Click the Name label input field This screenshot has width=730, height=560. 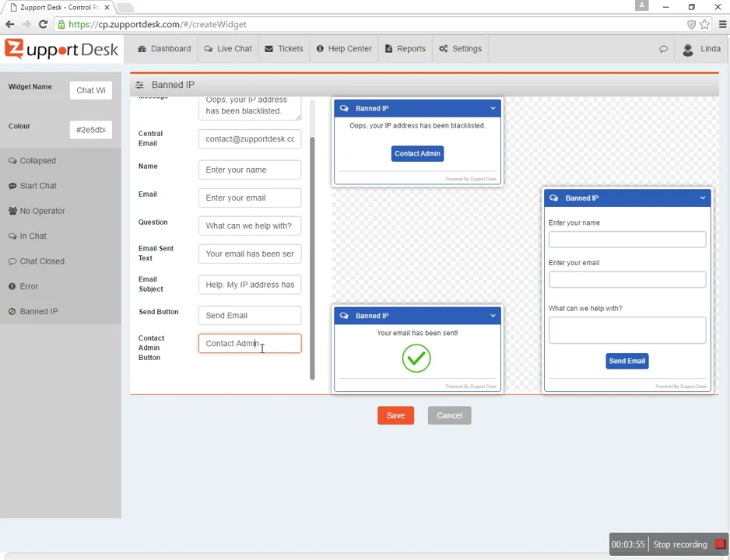[250, 170]
